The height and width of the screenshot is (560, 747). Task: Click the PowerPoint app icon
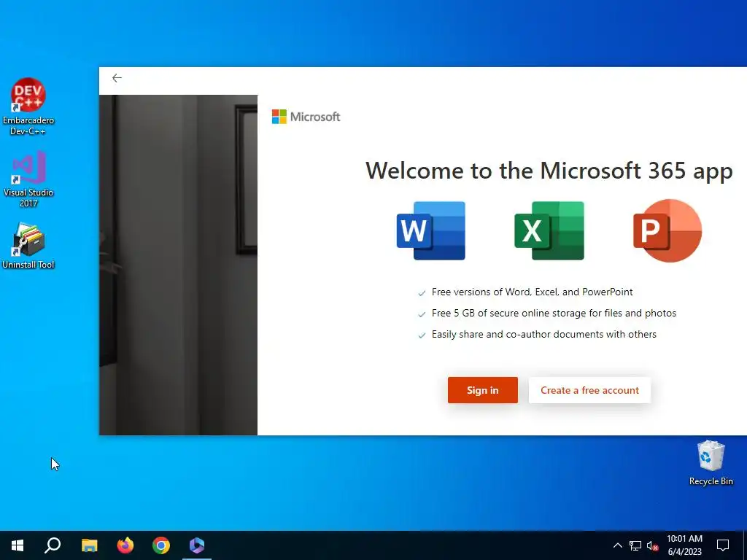[x=667, y=231]
